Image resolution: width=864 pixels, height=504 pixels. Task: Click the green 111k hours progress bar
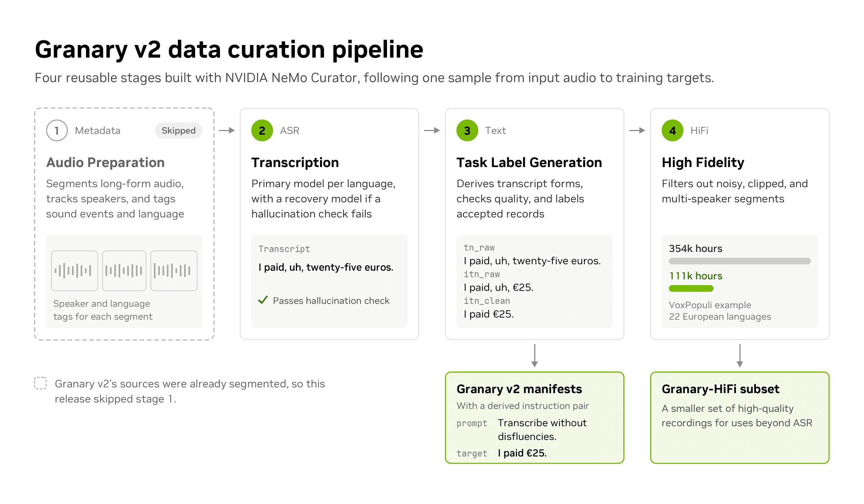[691, 288]
